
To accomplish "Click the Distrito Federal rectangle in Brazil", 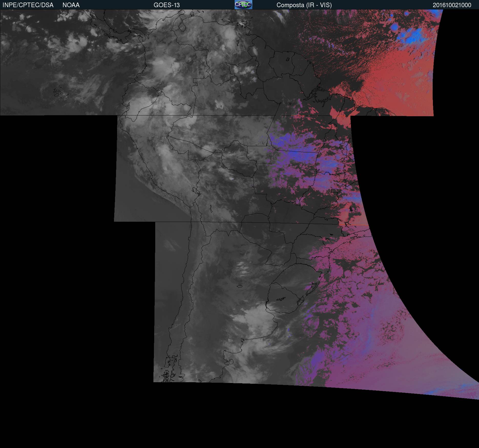I will click(x=335, y=190).
